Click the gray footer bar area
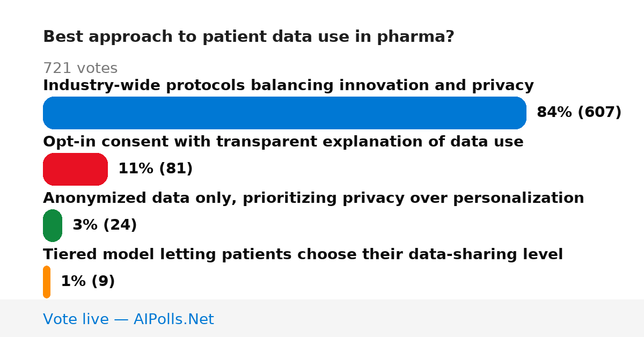 coord(322,318)
